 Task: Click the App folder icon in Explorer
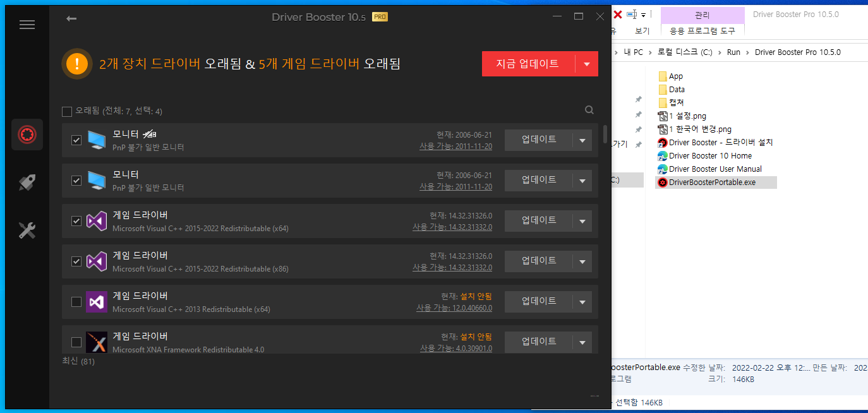[663, 76]
